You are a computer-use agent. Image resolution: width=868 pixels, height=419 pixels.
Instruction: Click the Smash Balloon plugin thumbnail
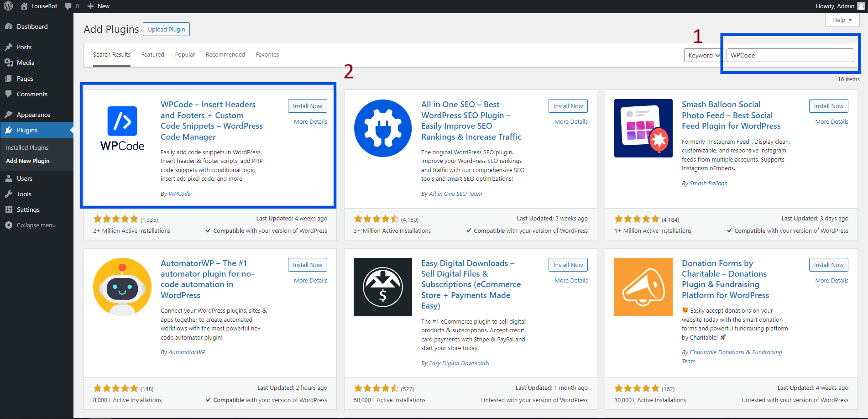tap(643, 128)
